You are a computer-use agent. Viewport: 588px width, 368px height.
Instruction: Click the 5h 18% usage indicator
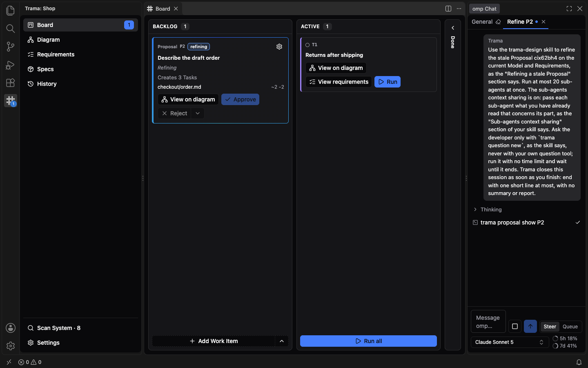tap(565, 339)
